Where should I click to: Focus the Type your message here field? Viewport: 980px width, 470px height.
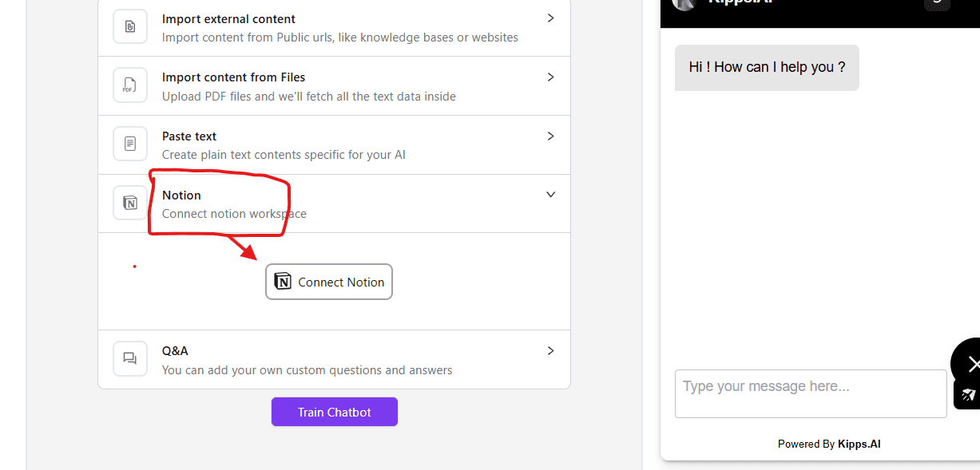[811, 393]
